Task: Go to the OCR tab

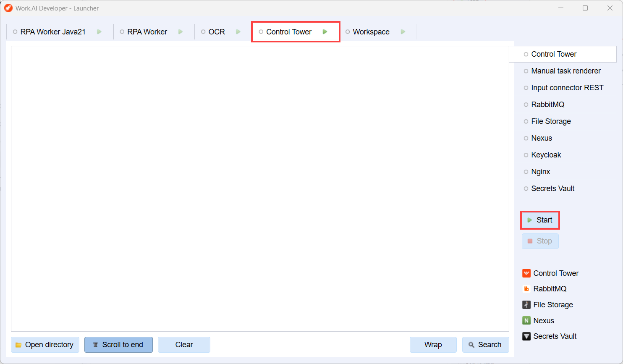Action: (217, 32)
